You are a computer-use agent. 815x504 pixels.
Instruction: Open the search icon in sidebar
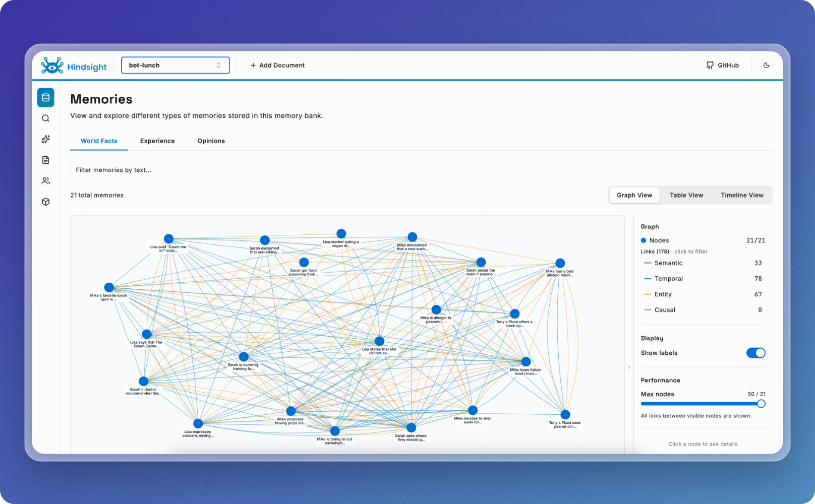coord(46,118)
